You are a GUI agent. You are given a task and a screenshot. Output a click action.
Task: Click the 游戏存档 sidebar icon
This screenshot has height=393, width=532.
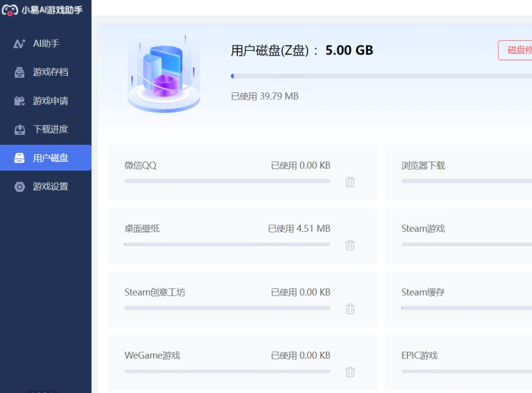click(20, 72)
